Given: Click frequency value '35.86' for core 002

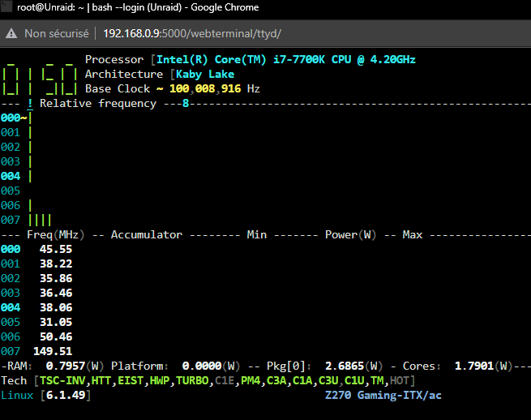Looking at the screenshot, I should 56,278.
